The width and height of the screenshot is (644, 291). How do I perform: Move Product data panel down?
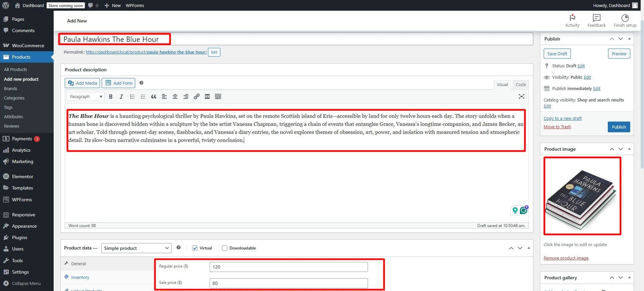tap(520, 248)
